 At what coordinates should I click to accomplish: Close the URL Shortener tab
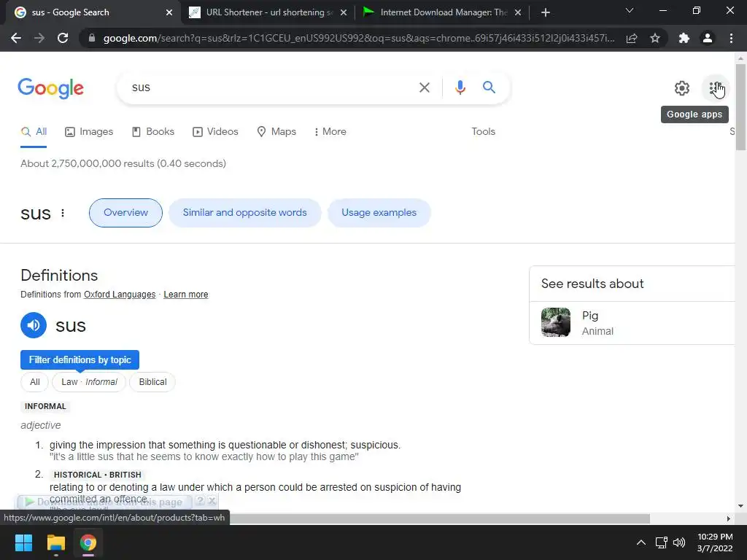343,12
